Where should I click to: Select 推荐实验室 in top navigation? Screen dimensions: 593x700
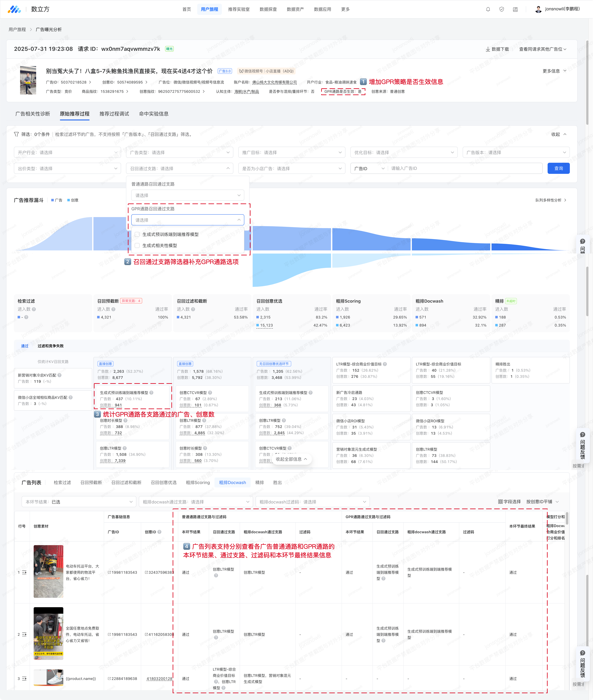click(x=239, y=9)
